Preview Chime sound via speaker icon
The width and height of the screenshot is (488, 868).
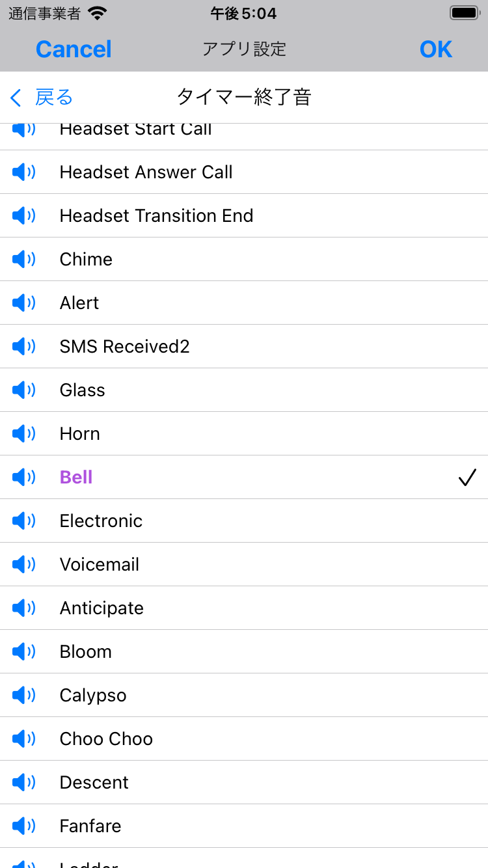pyautogui.click(x=23, y=259)
